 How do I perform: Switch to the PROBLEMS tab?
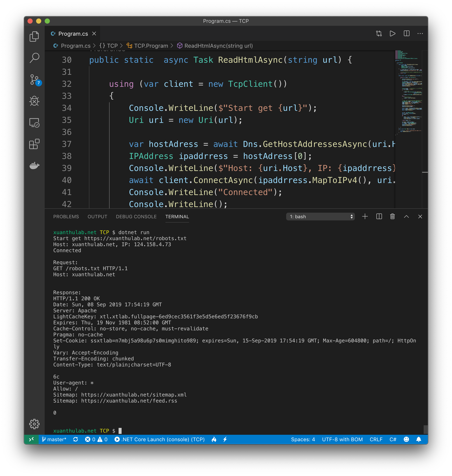point(66,217)
